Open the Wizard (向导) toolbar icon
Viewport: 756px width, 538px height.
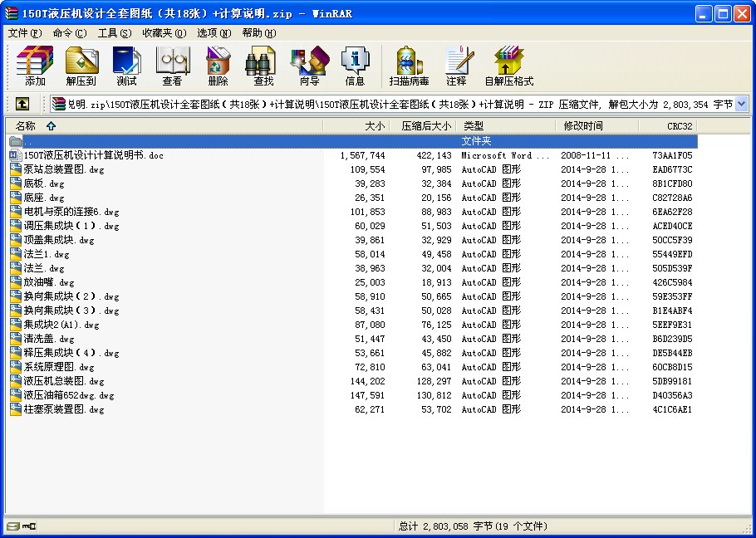(310, 66)
